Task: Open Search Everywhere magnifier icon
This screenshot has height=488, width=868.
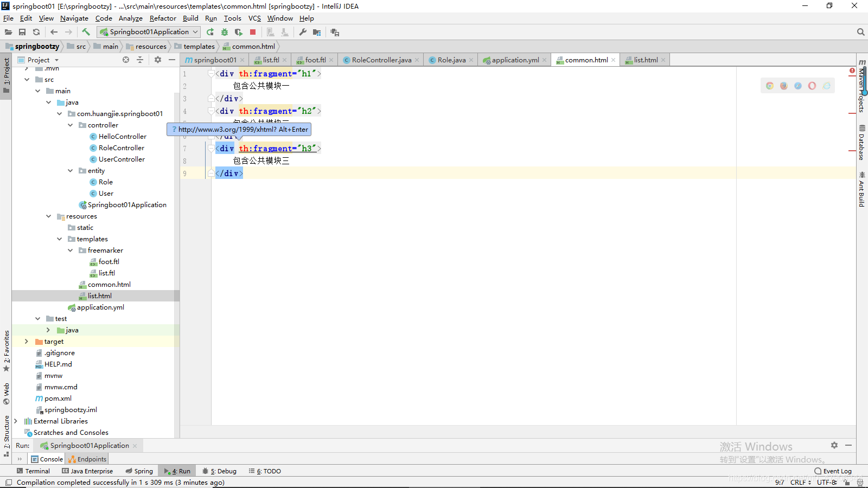Action: pyautogui.click(x=860, y=32)
